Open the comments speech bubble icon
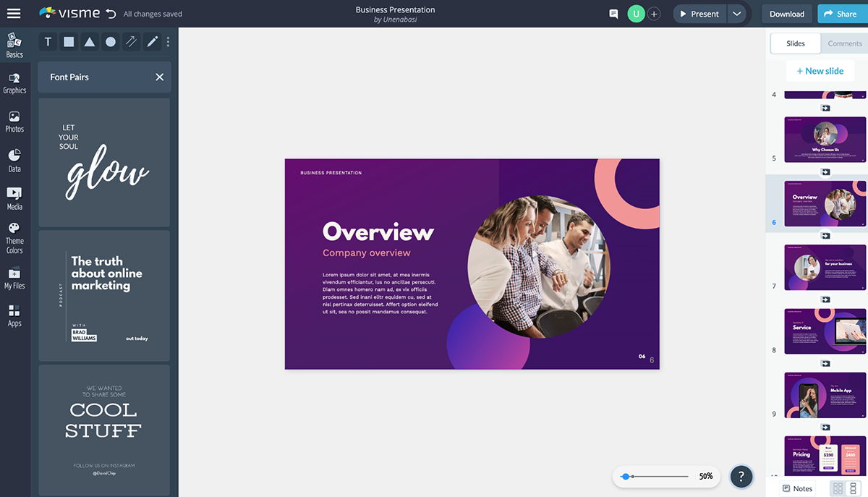This screenshot has width=868, height=497. coord(613,14)
